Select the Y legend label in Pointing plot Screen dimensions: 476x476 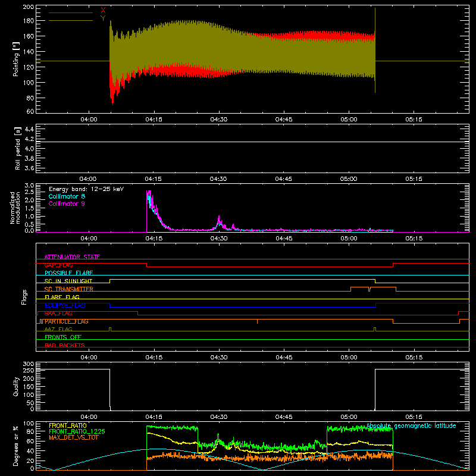[103, 18]
